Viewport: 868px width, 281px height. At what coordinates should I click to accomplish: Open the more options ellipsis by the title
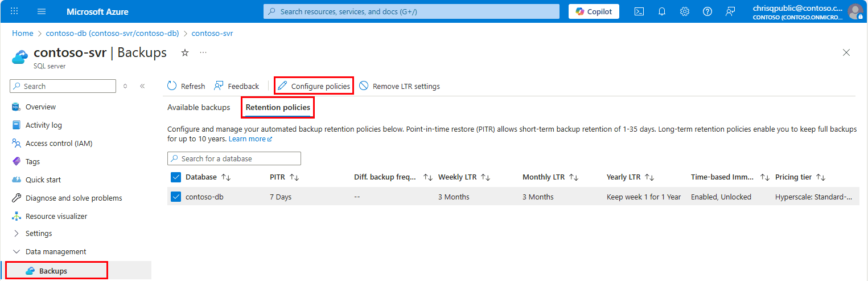(x=203, y=52)
